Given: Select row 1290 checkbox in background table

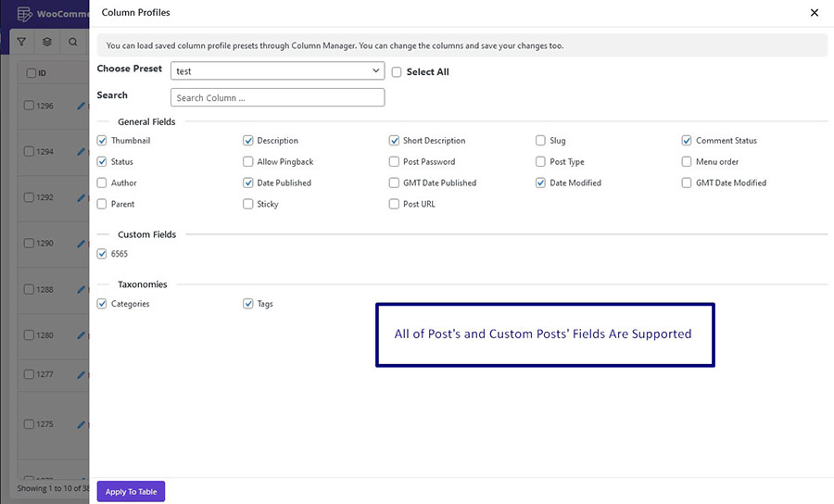Looking at the screenshot, I should pos(29,243).
